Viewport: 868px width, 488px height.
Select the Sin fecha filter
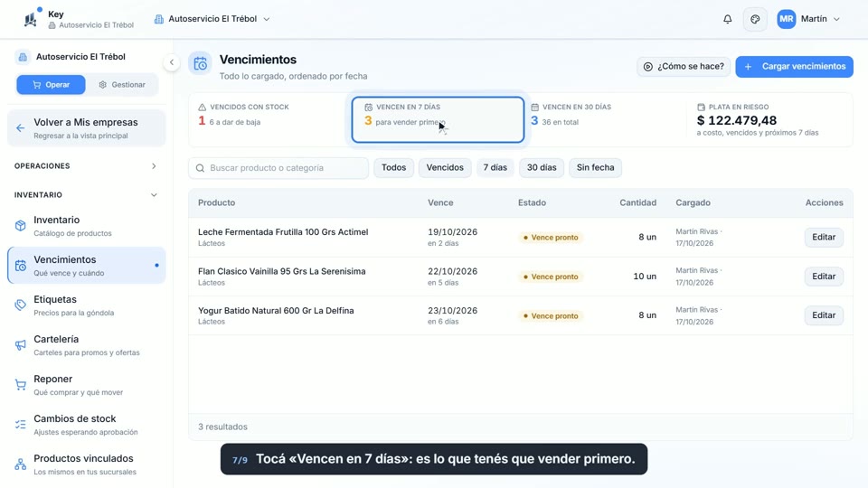point(595,168)
